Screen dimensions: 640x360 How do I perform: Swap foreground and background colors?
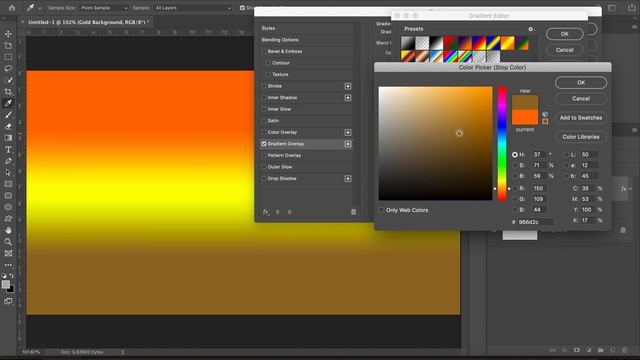click(x=11, y=276)
